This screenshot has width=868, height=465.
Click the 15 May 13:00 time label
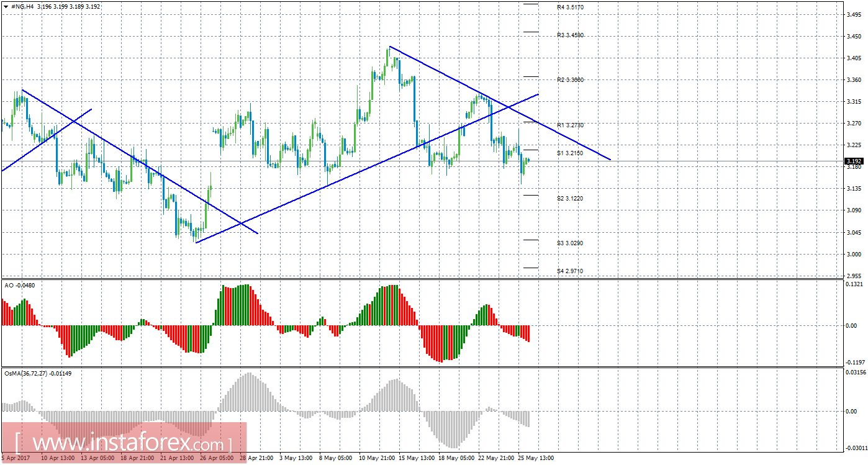(x=416, y=458)
